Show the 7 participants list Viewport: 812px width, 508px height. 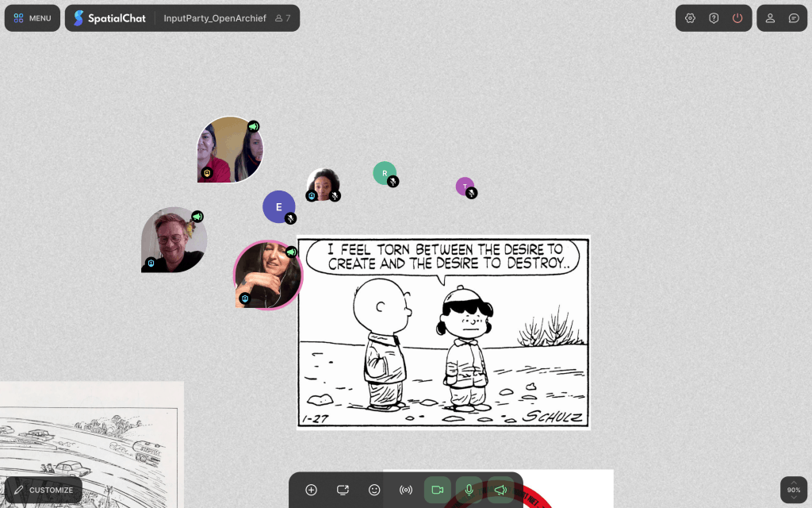click(283, 18)
